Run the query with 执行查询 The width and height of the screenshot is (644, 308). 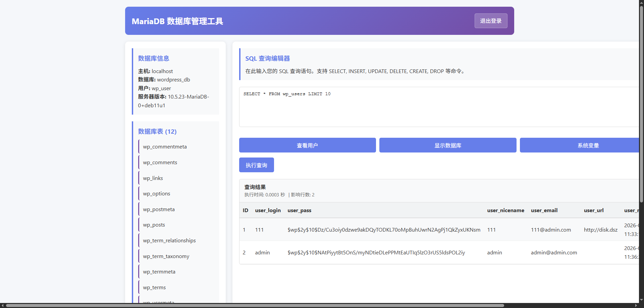(x=256, y=165)
